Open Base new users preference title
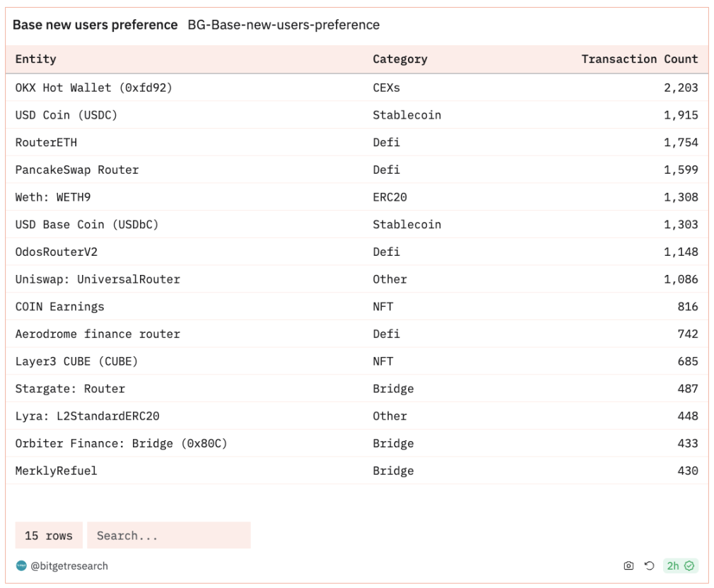 pos(95,25)
